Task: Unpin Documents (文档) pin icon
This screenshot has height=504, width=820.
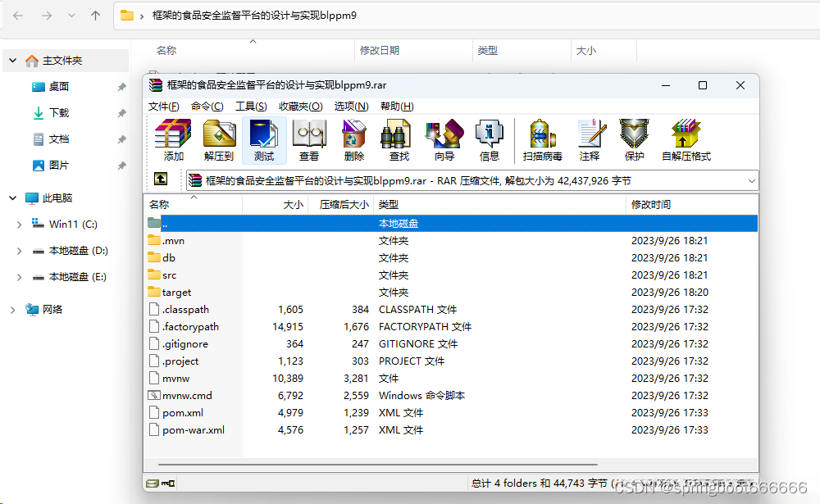Action: click(x=122, y=139)
